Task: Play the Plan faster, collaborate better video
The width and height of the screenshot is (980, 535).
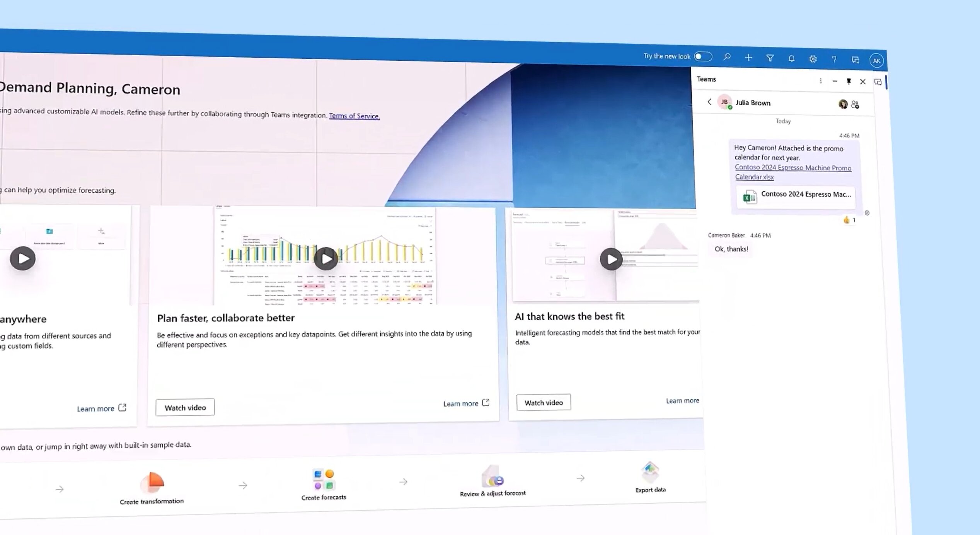Action: pyautogui.click(x=326, y=258)
